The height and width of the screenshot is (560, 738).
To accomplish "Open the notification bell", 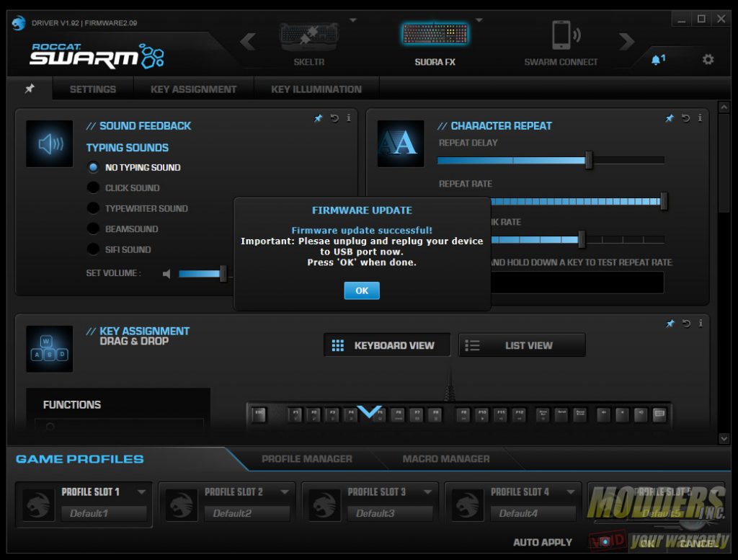I will point(657,59).
